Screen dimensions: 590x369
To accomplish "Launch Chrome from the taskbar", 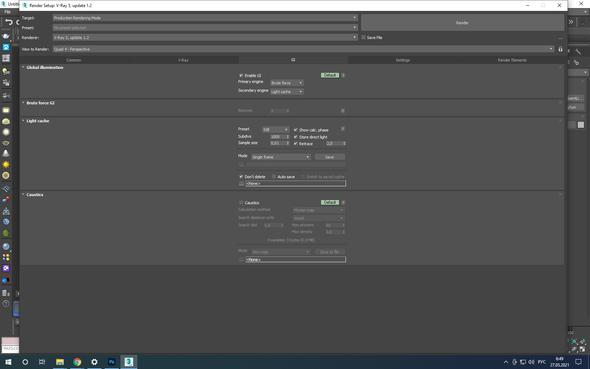I will pos(77,362).
